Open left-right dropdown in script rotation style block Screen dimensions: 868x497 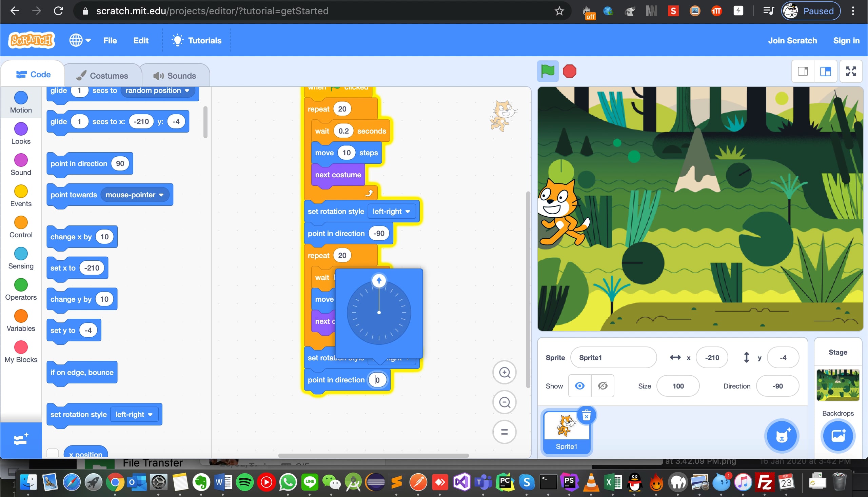coord(391,211)
